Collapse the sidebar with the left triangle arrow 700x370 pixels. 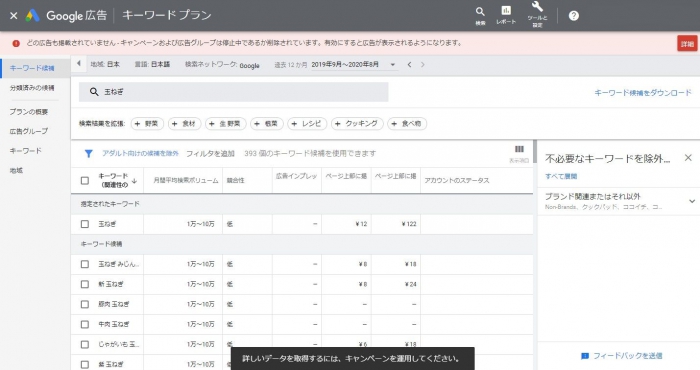tap(79, 63)
